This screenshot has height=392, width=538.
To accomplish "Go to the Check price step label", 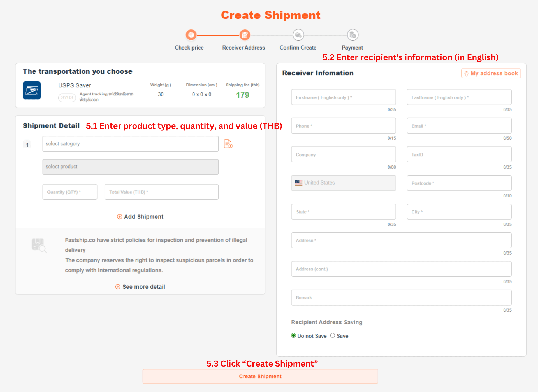I will (189, 48).
